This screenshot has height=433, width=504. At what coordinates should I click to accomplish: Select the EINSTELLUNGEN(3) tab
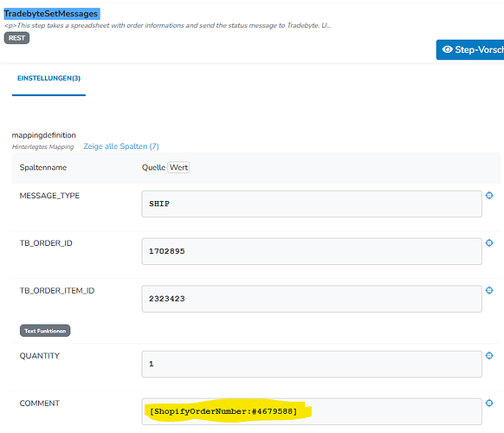coord(48,79)
